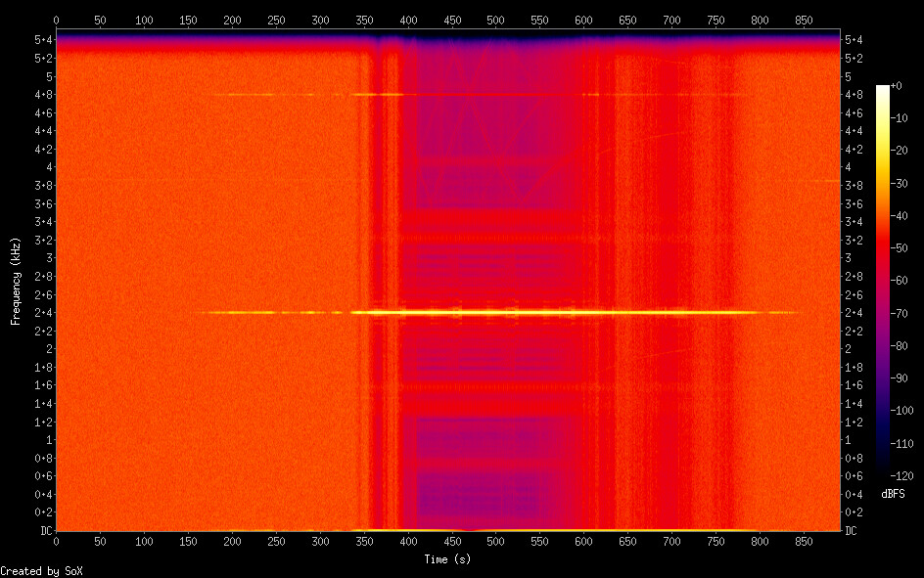The width and height of the screenshot is (924, 578).
Task: Click the 600 tick on the top time axis
Action: coord(584,20)
